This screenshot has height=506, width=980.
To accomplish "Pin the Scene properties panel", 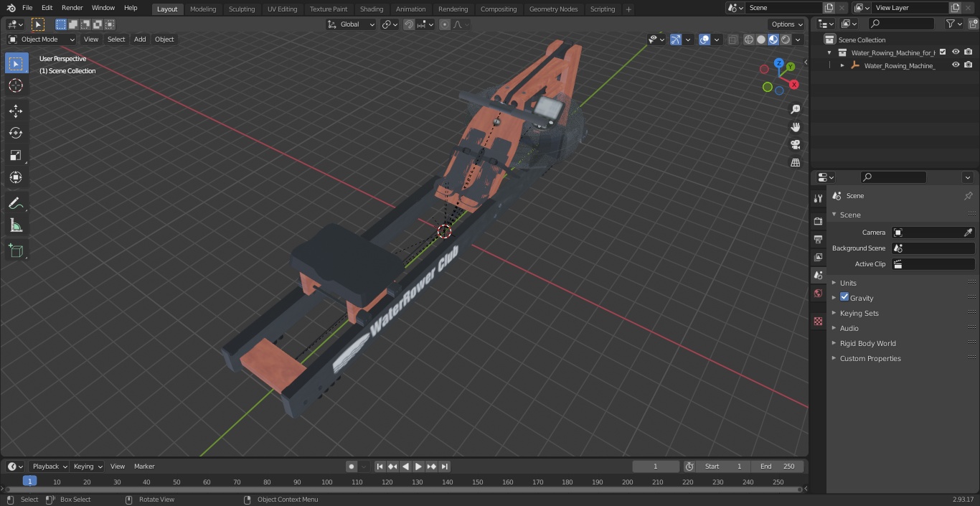I will [x=968, y=196].
